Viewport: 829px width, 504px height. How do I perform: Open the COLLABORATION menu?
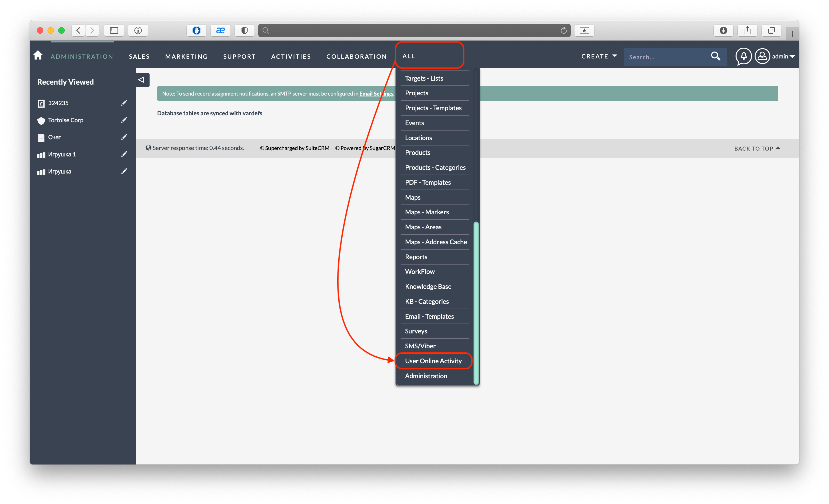(x=357, y=57)
